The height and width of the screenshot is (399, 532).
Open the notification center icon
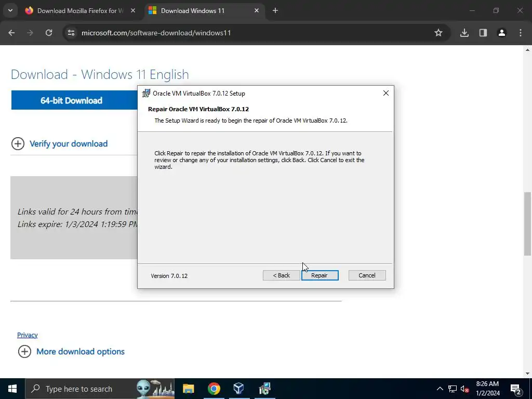coord(516,389)
